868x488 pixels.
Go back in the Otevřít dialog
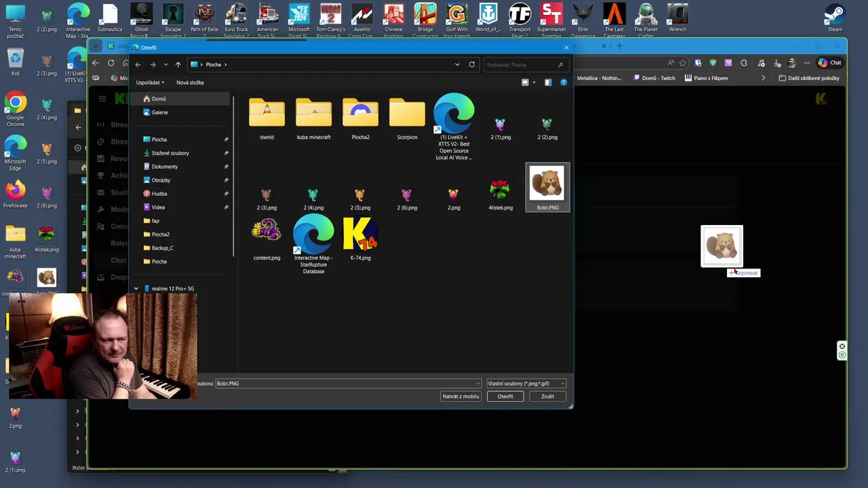pos(138,64)
